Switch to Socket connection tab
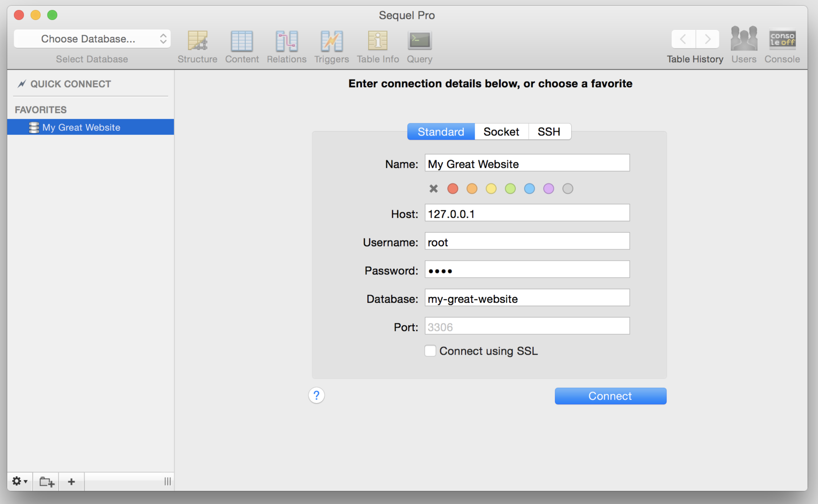The image size is (818, 504). click(x=501, y=131)
